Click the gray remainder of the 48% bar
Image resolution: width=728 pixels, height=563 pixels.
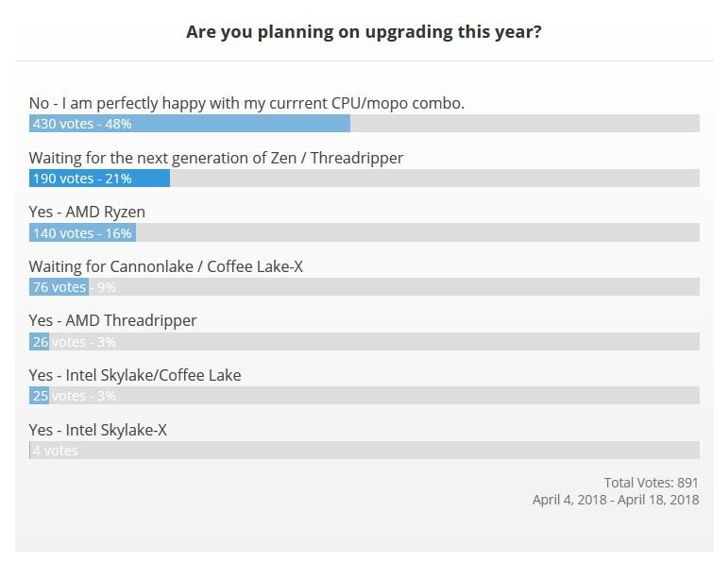pos(525,124)
